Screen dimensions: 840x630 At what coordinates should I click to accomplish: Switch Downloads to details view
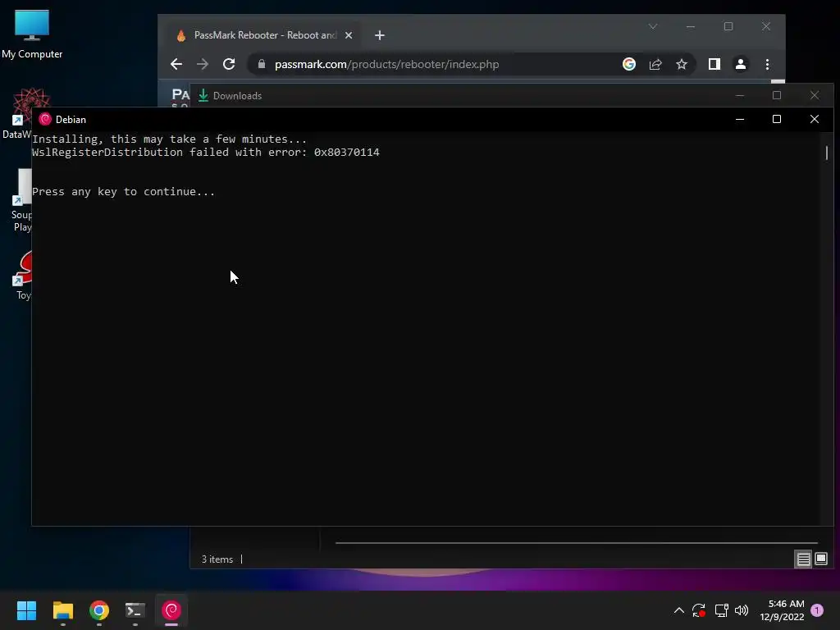tap(803, 559)
